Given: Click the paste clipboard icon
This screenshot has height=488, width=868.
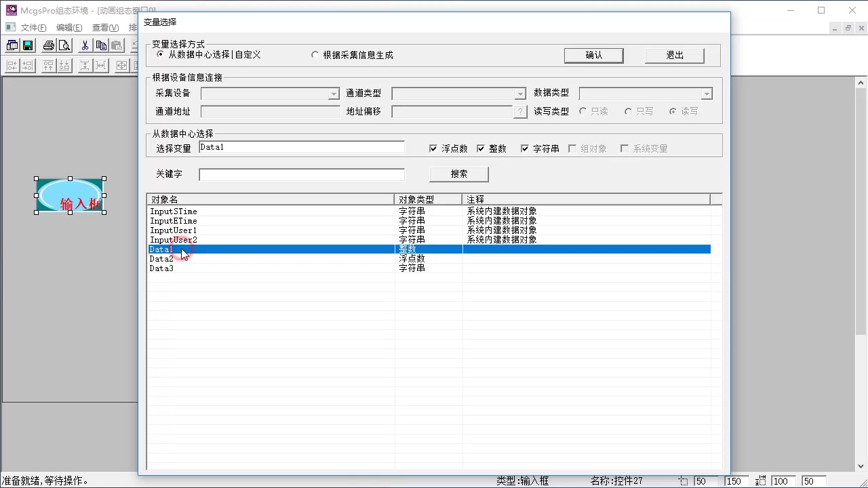Looking at the screenshot, I should tap(117, 45).
